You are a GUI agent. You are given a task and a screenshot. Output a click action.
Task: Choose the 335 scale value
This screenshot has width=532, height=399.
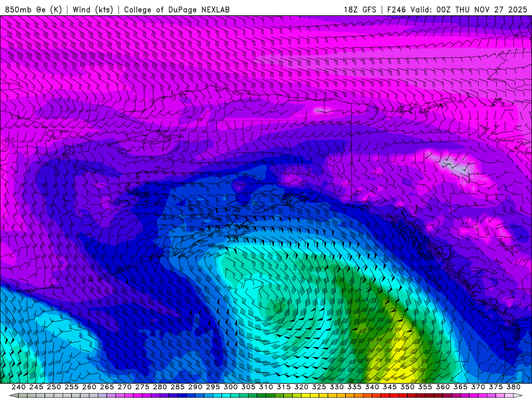click(x=354, y=387)
